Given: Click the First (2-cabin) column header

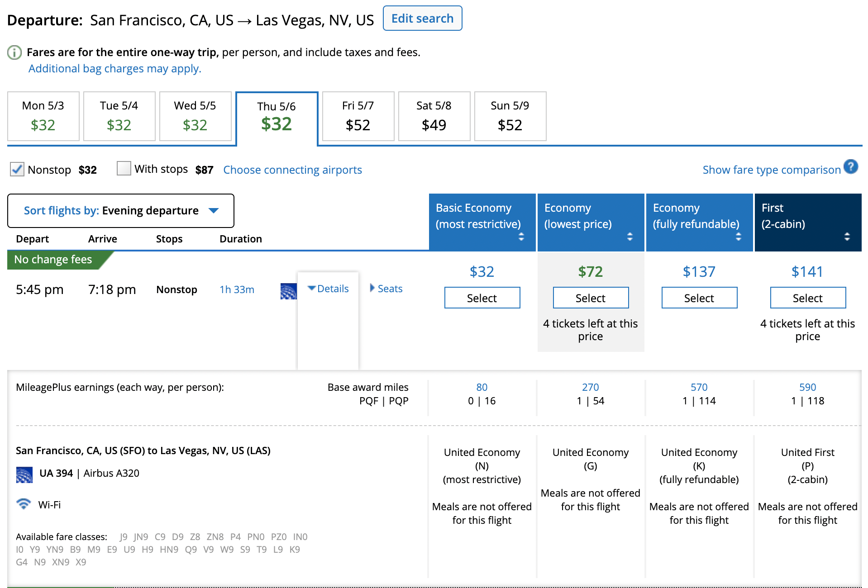Looking at the screenshot, I should pyautogui.click(x=808, y=223).
